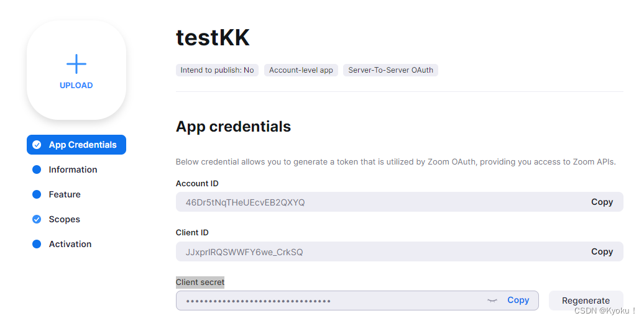Click the Feature step dot icon

37,194
